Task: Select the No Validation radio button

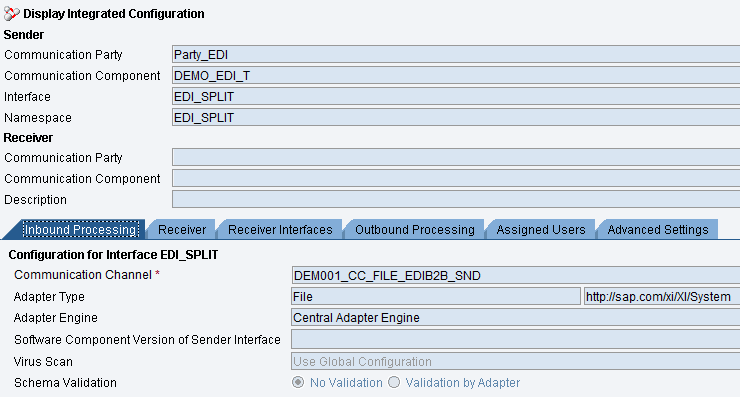Action: pyautogui.click(x=298, y=382)
